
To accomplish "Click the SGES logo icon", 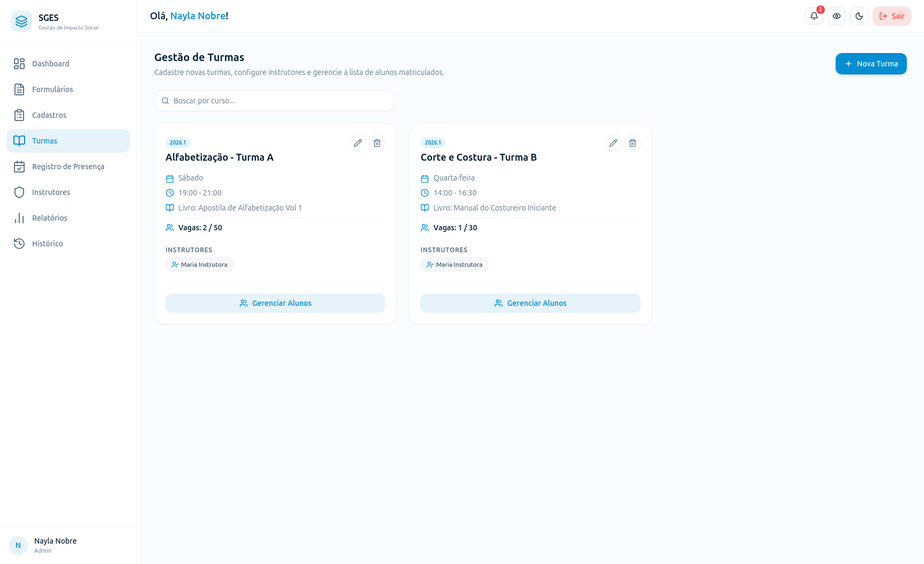I will coord(21,21).
